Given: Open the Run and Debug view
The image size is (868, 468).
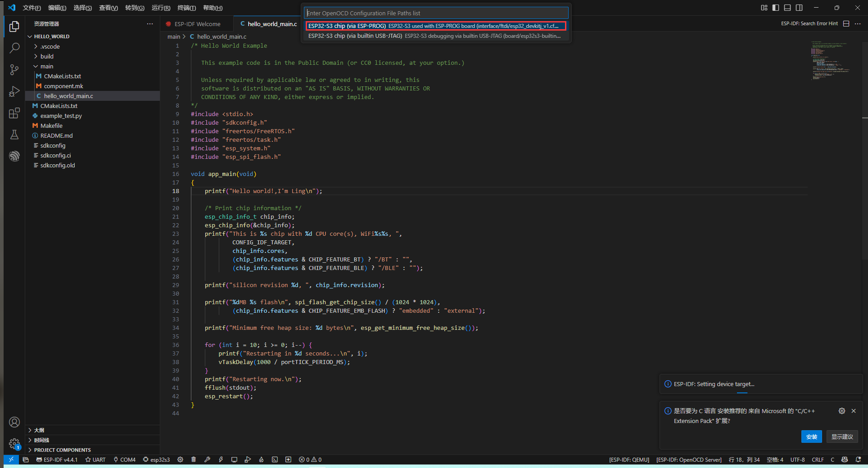Looking at the screenshot, I should click(x=14, y=91).
